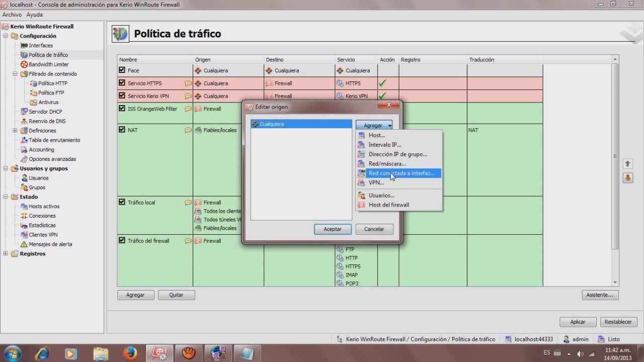Open file explorer folder in taskbar

tap(101, 353)
